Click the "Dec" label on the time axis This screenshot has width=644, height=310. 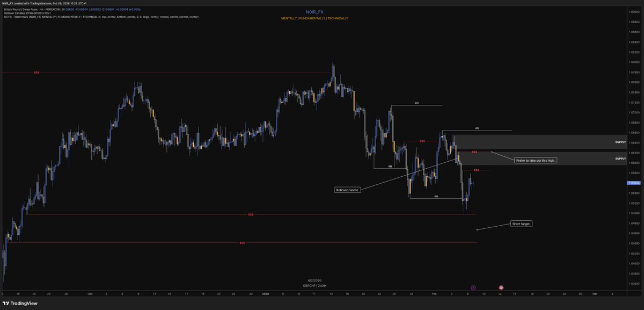(x=90, y=294)
